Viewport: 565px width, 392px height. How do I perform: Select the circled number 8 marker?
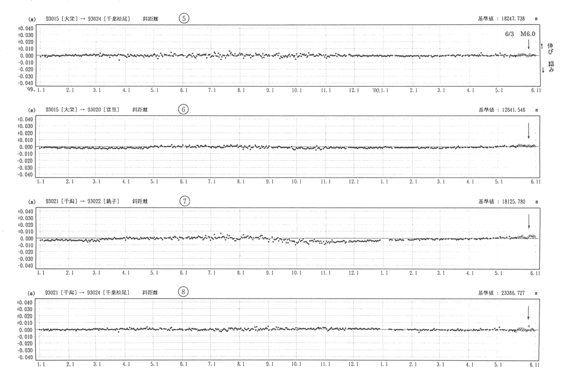click(184, 293)
